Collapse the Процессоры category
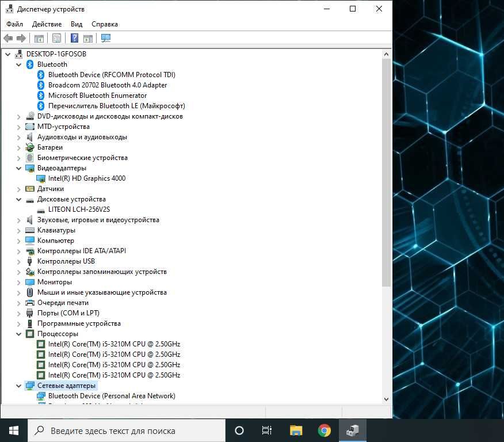This screenshot has height=442, width=504. 18,334
